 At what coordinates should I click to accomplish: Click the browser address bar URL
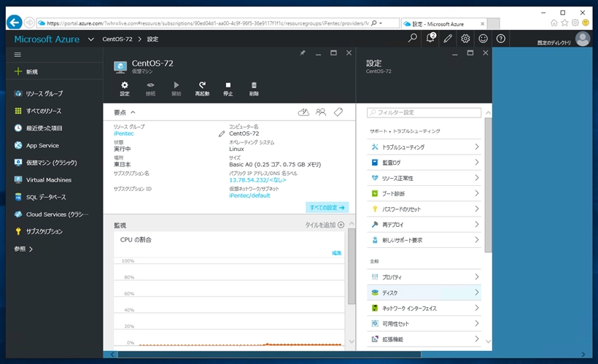click(207, 23)
